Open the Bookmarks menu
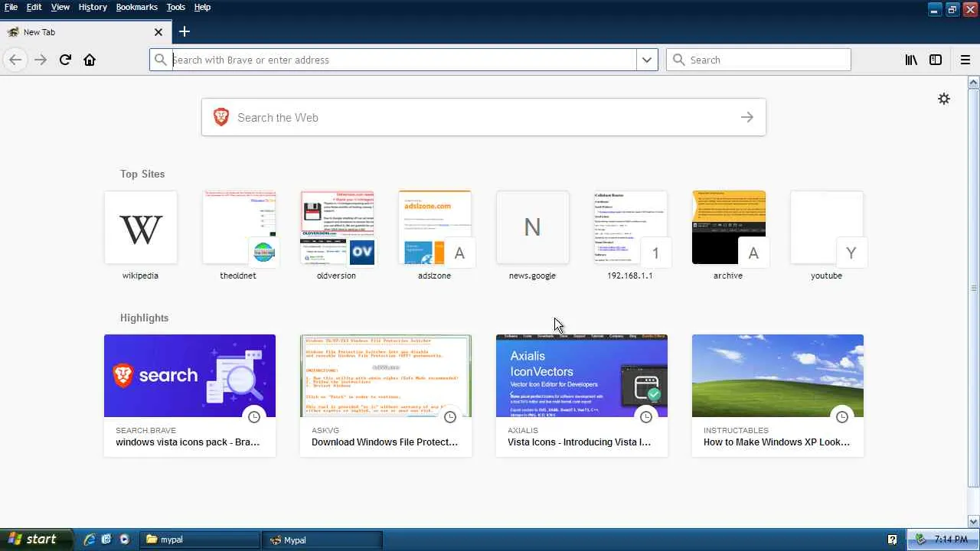Image resolution: width=980 pixels, height=551 pixels. [x=137, y=7]
